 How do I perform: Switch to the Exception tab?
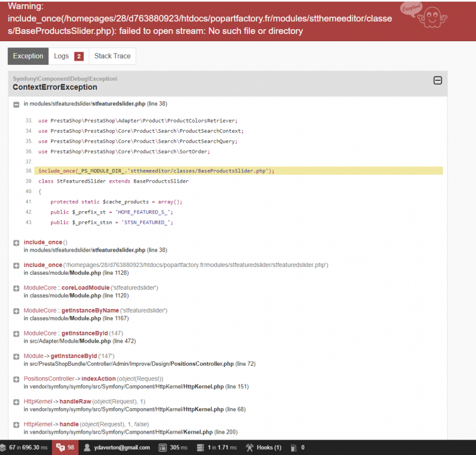click(28, 56)
